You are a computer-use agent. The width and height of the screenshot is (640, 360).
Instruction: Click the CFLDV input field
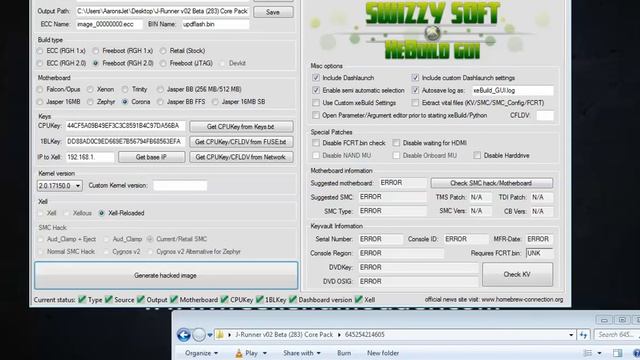[545, 116]
